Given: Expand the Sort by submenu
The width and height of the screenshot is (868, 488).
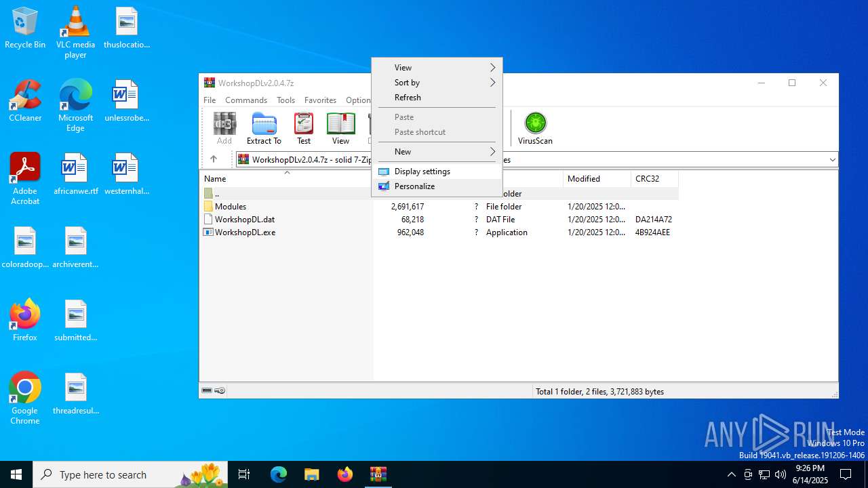Looking at the screenshot, I should pos(437,83).
